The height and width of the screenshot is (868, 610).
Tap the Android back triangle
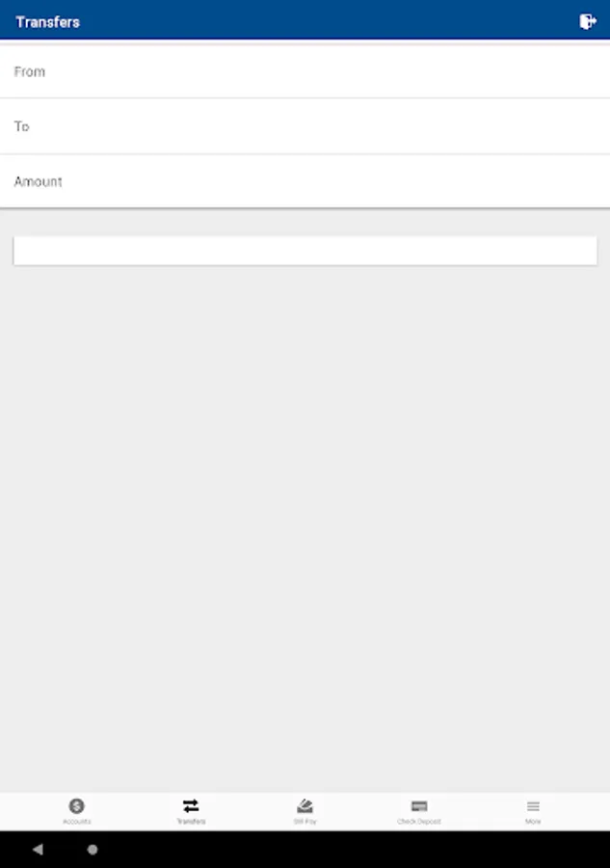[x=38, y=849]
